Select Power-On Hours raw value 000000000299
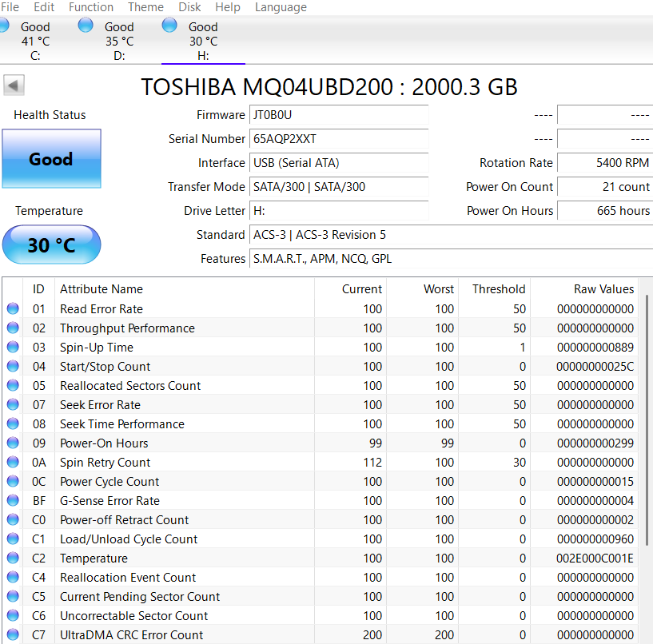The width and height of the screenshot is (653, 644). tap(595, 443)
